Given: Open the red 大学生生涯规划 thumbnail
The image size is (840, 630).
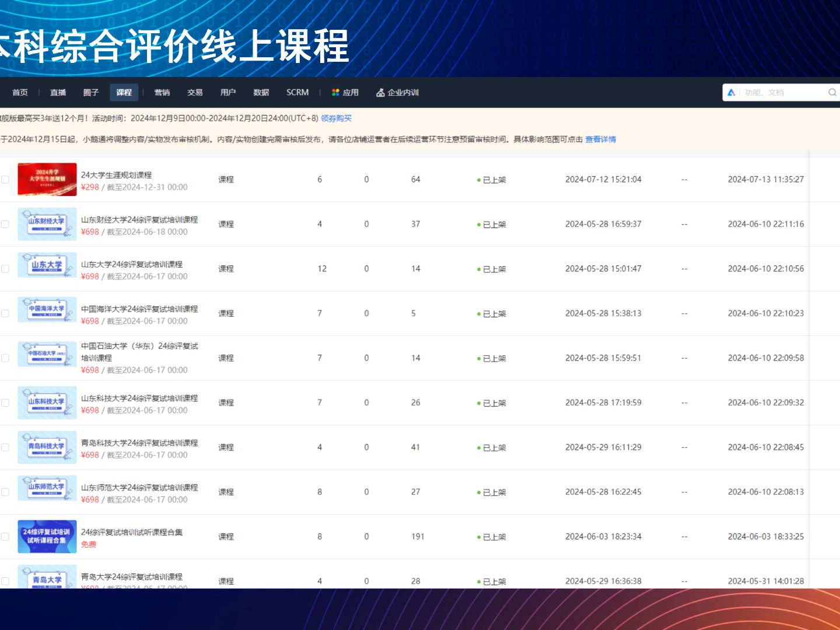Looking at the screenshot, I should 47,179.
